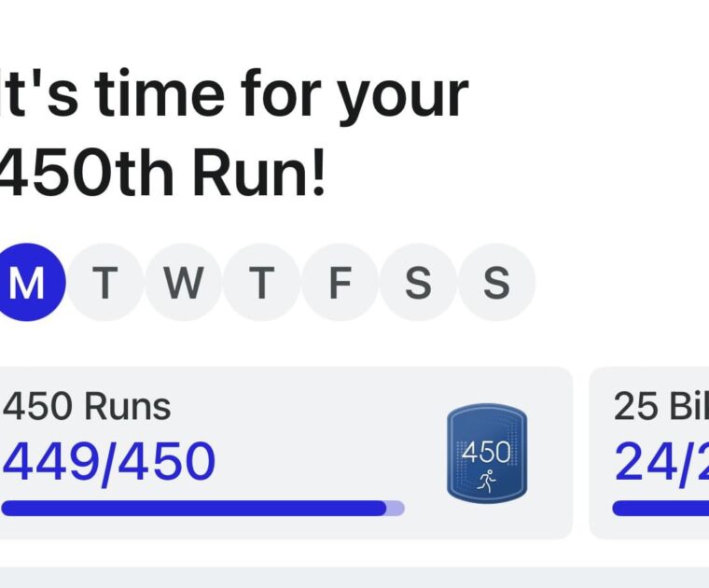Viewport: 709px width, 588px height.
Task: Tap the 449/450 run count
Action: 108,461
